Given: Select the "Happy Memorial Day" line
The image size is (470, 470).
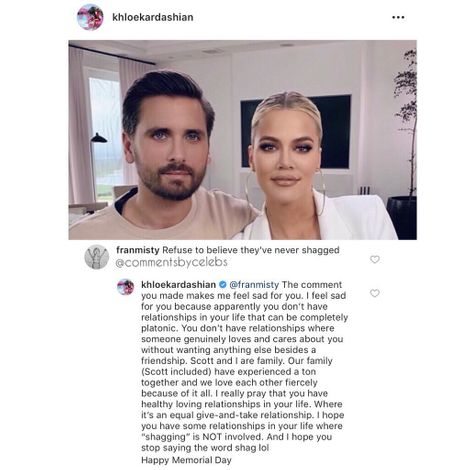Looking at the screenshot, I should click(186, 460).
